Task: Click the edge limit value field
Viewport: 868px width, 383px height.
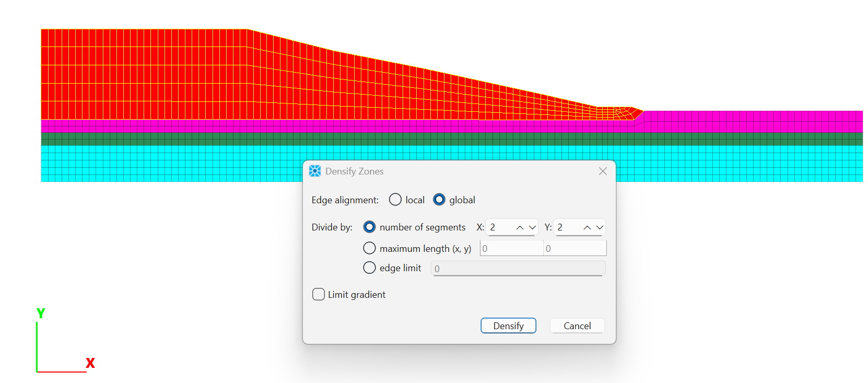Action: tap(518, 269)
